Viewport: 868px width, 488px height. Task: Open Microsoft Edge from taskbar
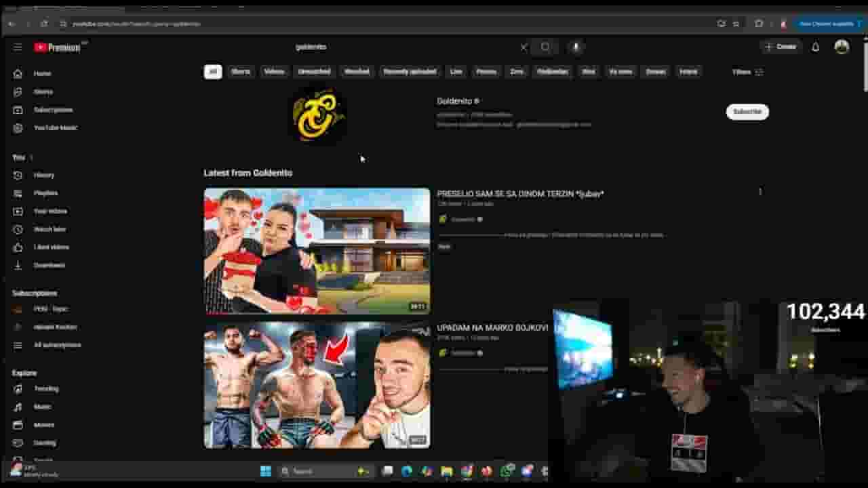click(407, 471)
